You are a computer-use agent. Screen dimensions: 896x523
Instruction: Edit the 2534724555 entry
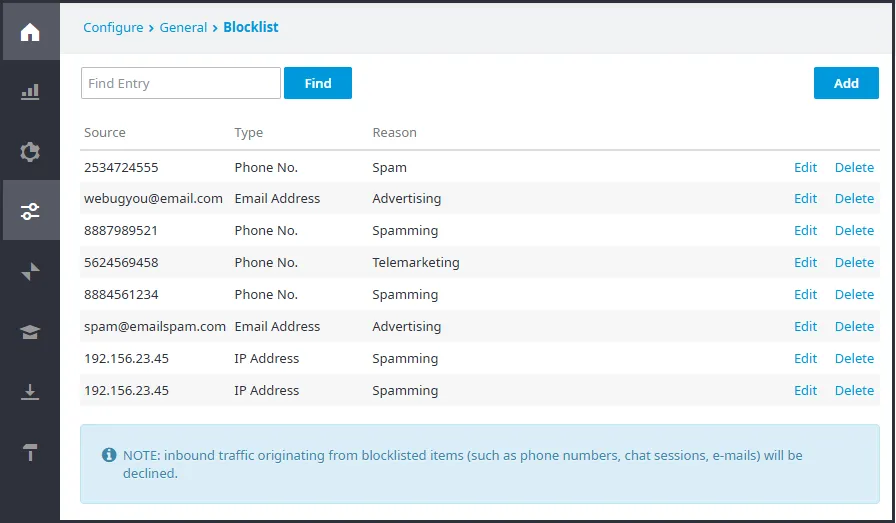[806, 167]
